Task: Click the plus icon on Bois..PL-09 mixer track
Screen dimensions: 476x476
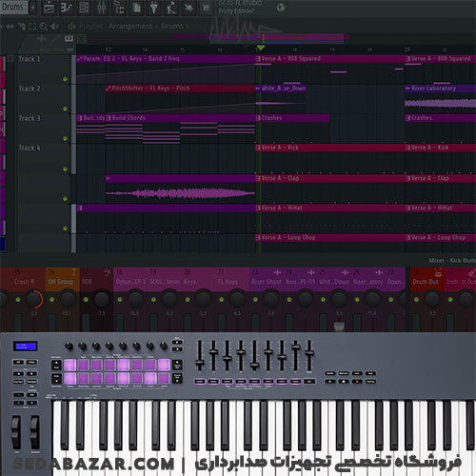Action: (x=311, y=272)
